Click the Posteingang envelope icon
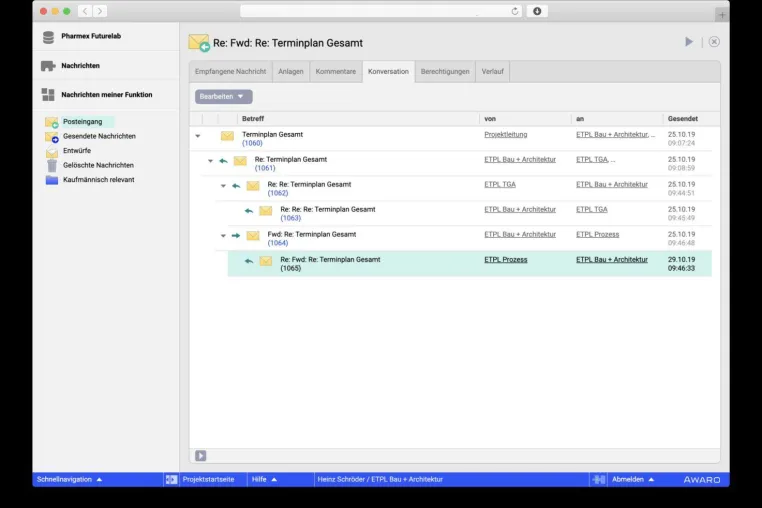 [52, 123]
